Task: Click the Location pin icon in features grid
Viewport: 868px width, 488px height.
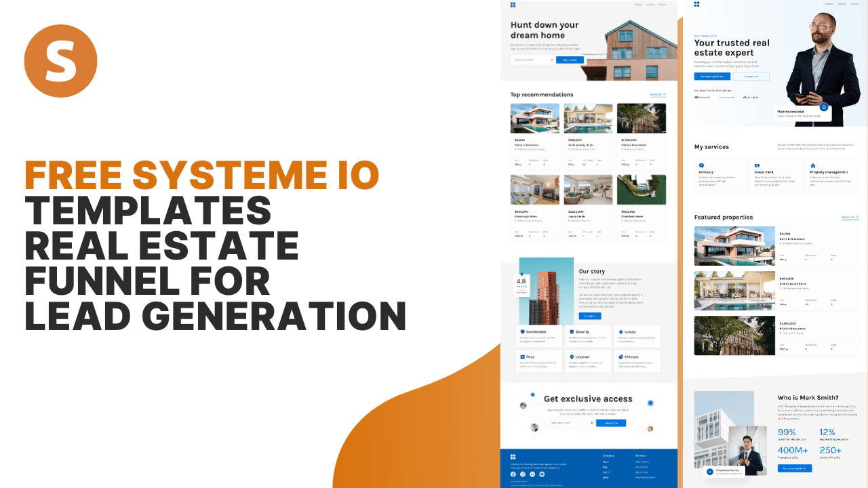Action: [x=572, y=357]
